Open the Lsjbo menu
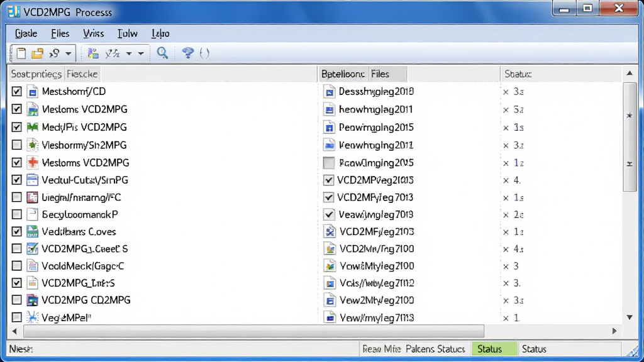The width and height of the screenshot is (644, 362). click(160, 34)
